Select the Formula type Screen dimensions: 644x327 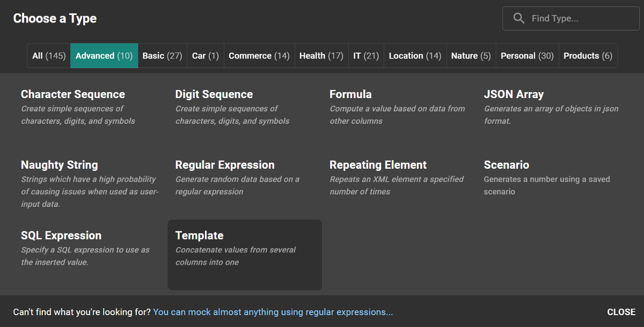[350, 95]
